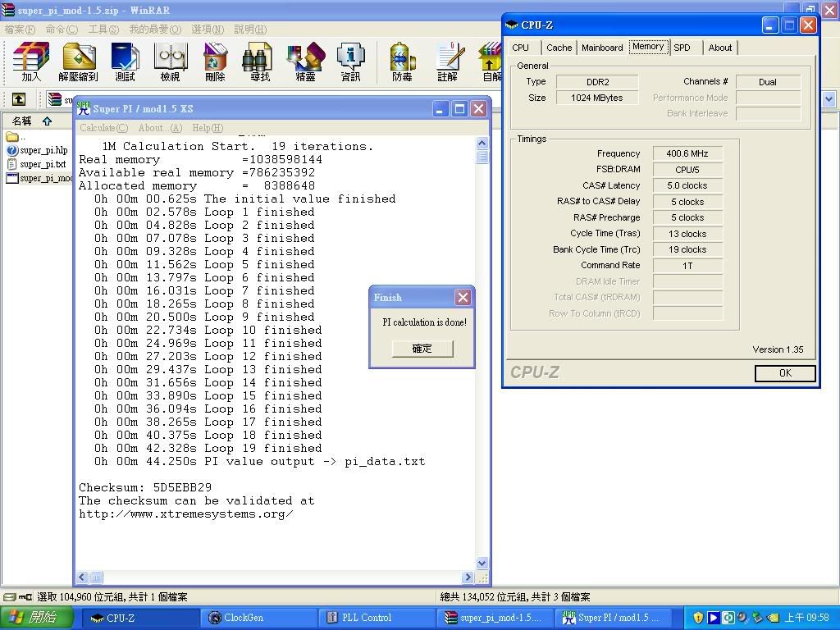The image size is (840, 630).
Task: Click the yellow shield security icon in system tray
Action: click(x=698, y=618)
